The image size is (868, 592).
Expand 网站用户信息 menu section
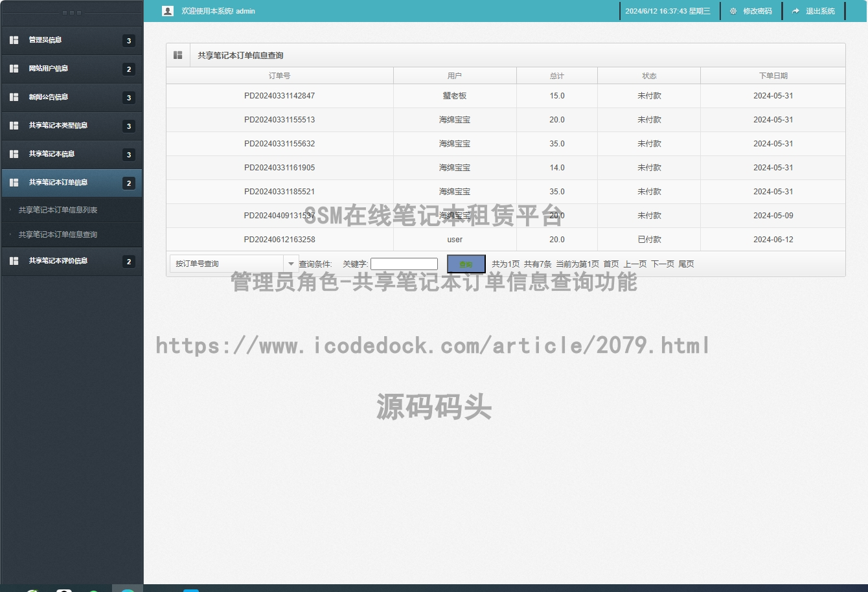coord(71,69)
